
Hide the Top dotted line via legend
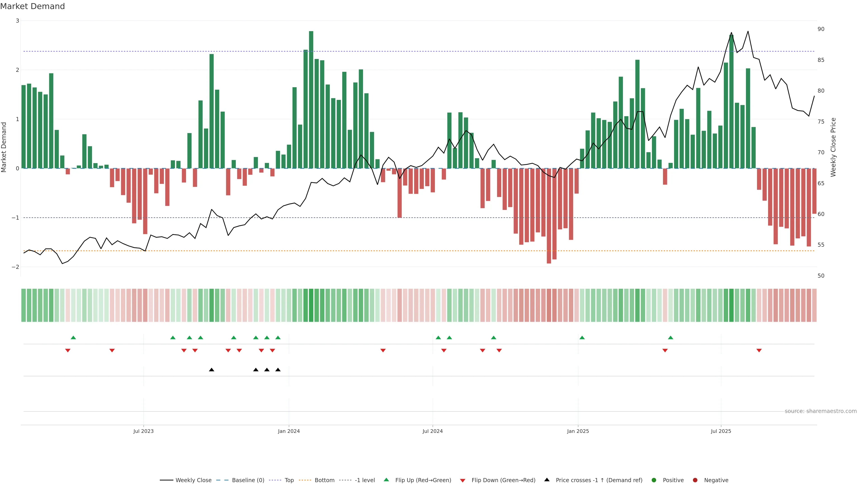(x=289, y=480)
